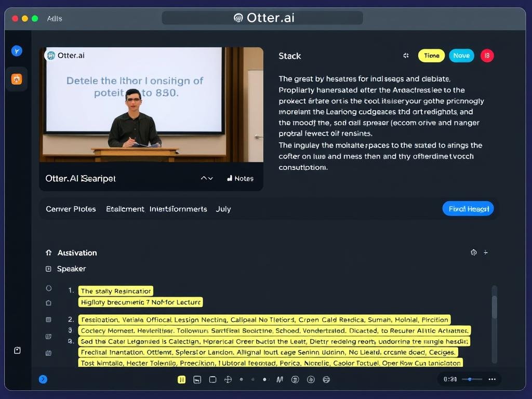Click the highlighted line starting 'Coclecy Mornest'
Viewport: 532px width, 399px height.
274,330
